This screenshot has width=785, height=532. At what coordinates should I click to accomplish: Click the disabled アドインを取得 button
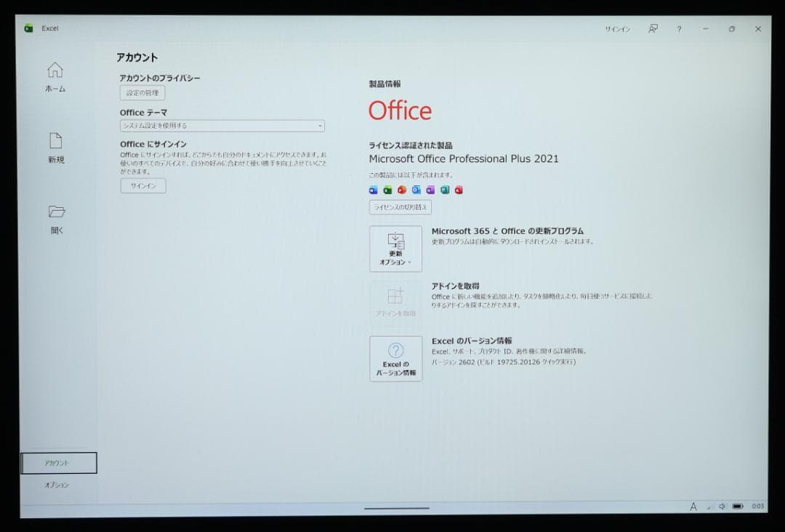click(395, 303)
